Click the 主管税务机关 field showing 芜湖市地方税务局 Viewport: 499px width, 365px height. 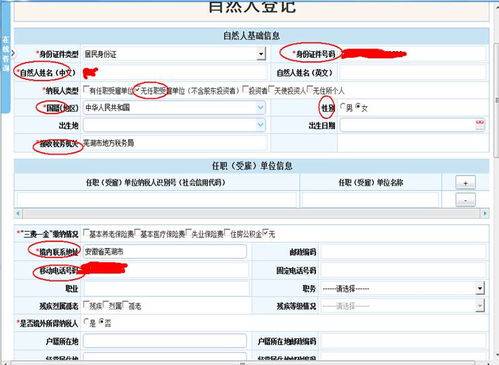(175, 143)
